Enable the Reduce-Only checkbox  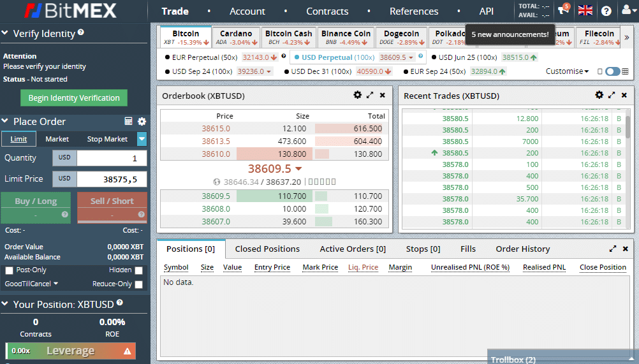[138, 284]
